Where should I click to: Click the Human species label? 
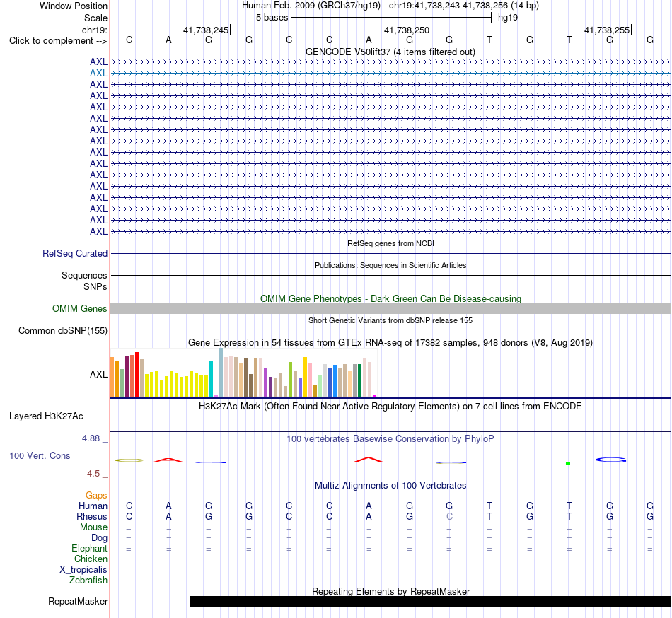click(93, 506)
